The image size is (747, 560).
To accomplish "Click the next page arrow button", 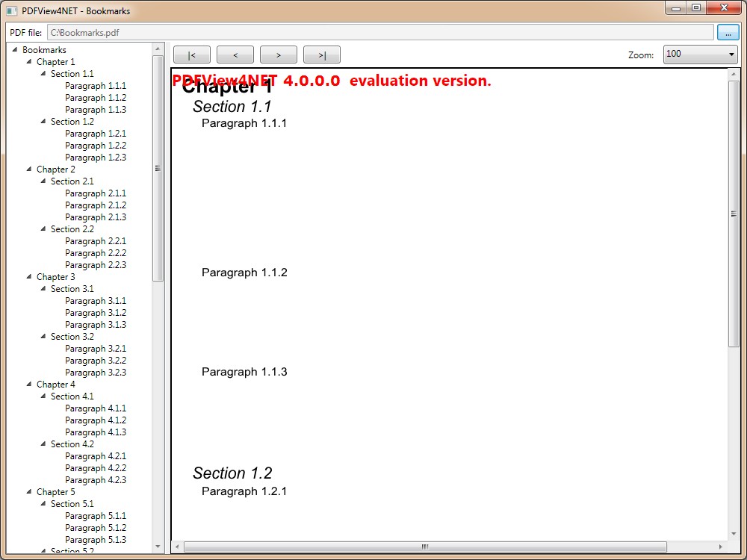I will click(279, 55).
